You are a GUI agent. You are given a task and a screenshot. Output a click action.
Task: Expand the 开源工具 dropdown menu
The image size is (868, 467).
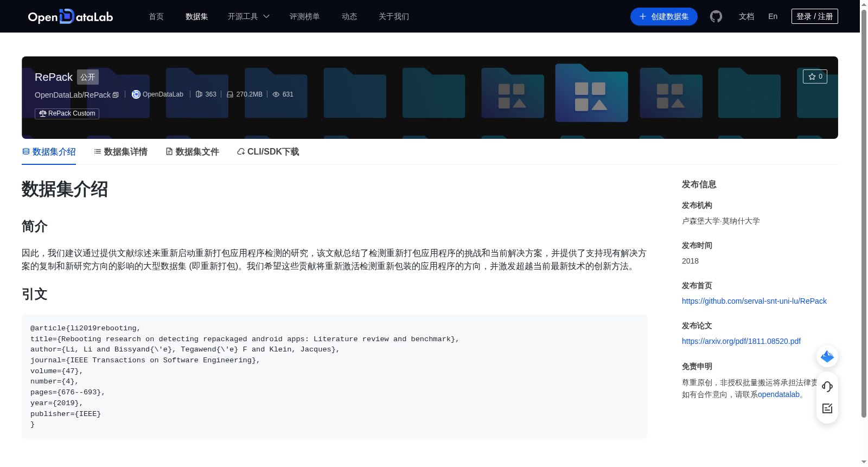pos(248,16)
